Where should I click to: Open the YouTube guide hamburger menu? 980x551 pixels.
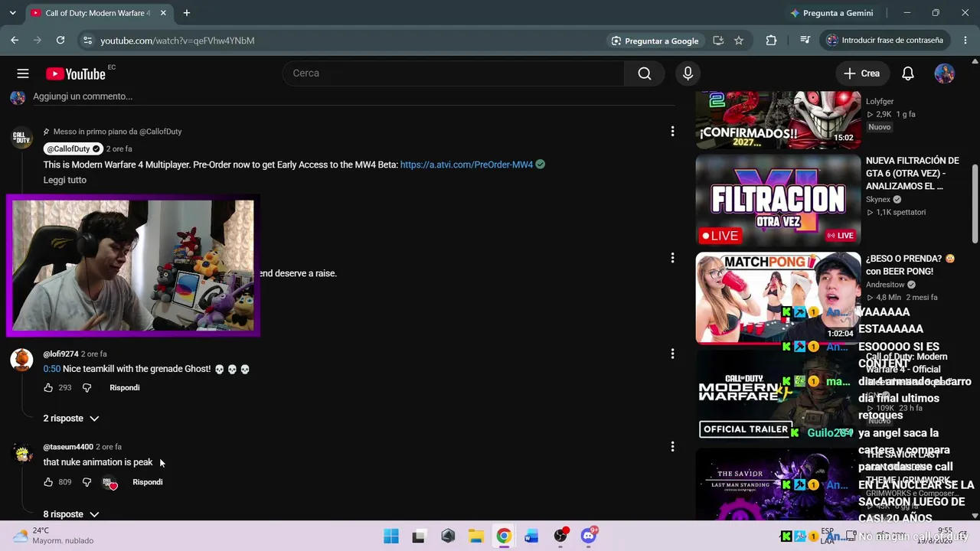click(23, 73)
